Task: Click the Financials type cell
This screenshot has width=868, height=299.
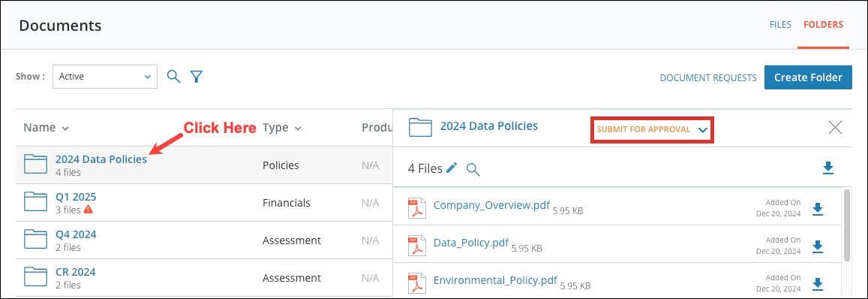Action: tap(286, 203)
